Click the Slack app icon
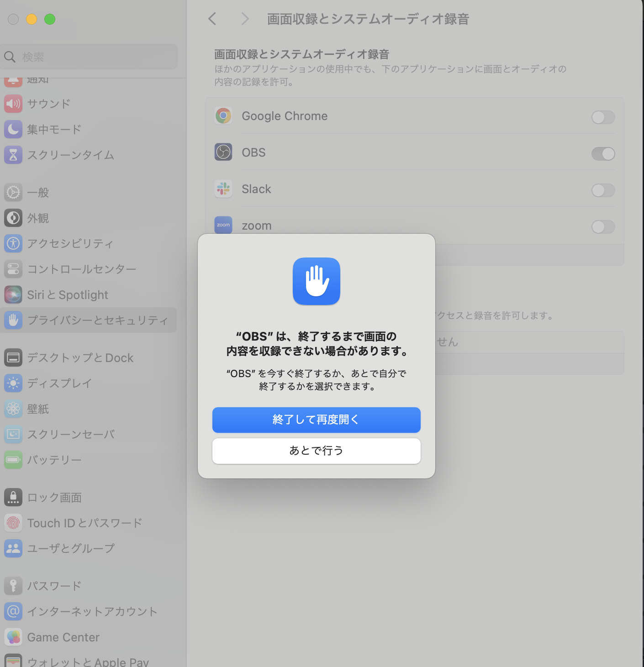The height and width of the screenshot is (667, 644). pyautogui.click(x=223, y=189)
